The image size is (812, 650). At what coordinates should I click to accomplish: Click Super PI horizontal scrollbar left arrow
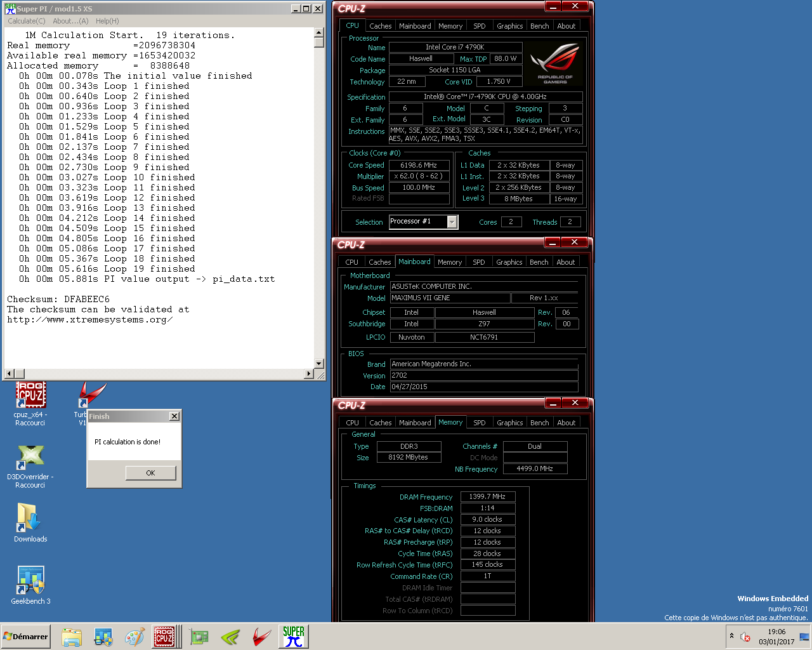coord(9,374)
